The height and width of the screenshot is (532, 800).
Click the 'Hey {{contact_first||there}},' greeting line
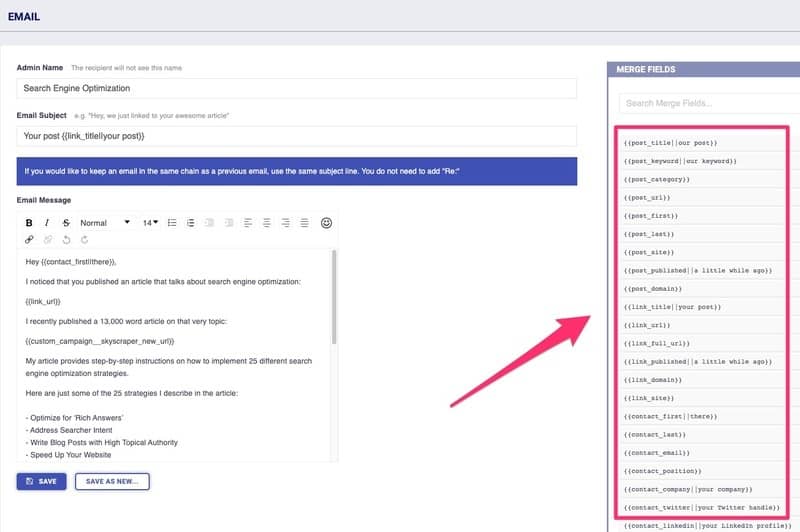tap(71, 262)
